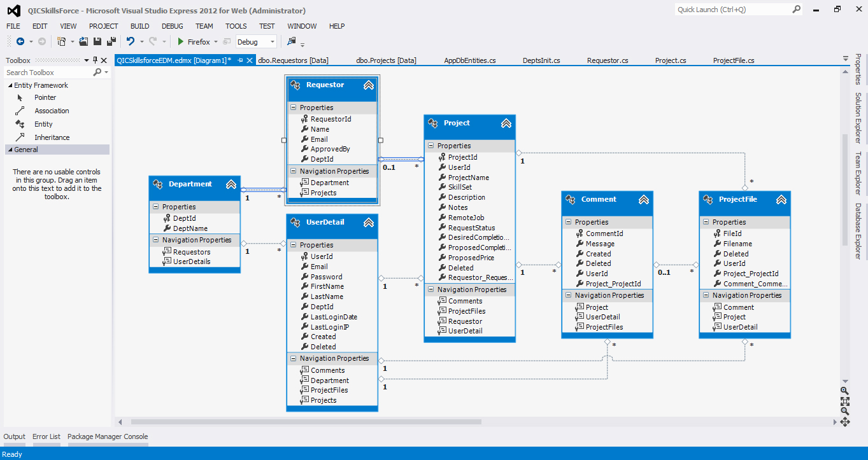Click the New Project toolbar icon

(62, 41)
